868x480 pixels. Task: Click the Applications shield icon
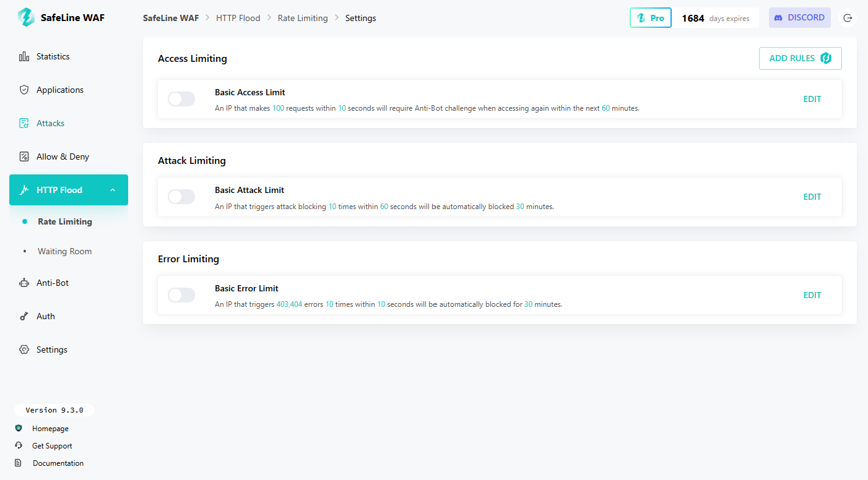[x=24, y=90]
